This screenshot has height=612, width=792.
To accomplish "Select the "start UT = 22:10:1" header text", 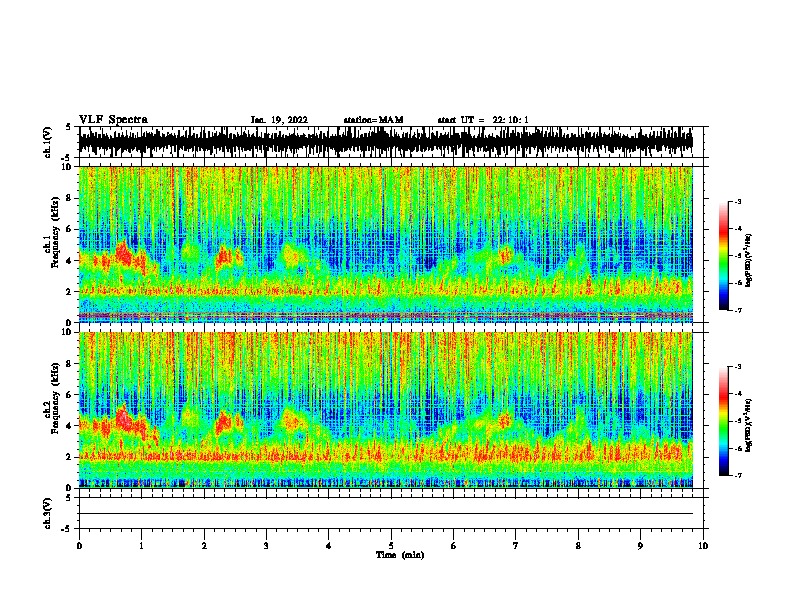I will (482, 120).
